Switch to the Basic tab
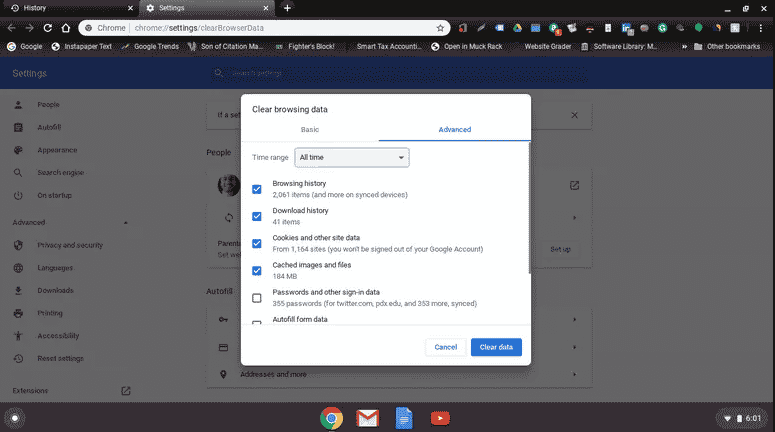This screenshot has height=432, width=775. (x=310, y=130)
